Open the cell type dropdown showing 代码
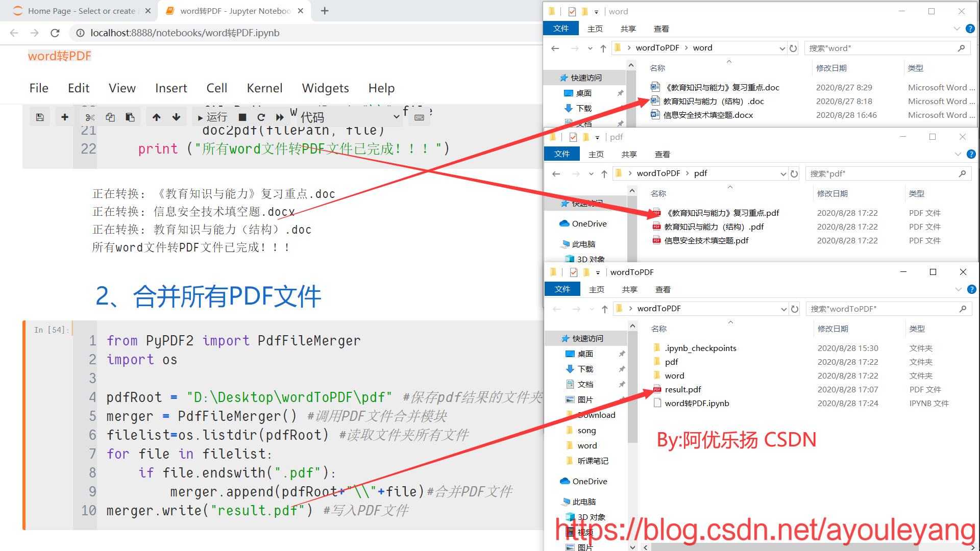The image size is (980, 551). tap(350, 117)
